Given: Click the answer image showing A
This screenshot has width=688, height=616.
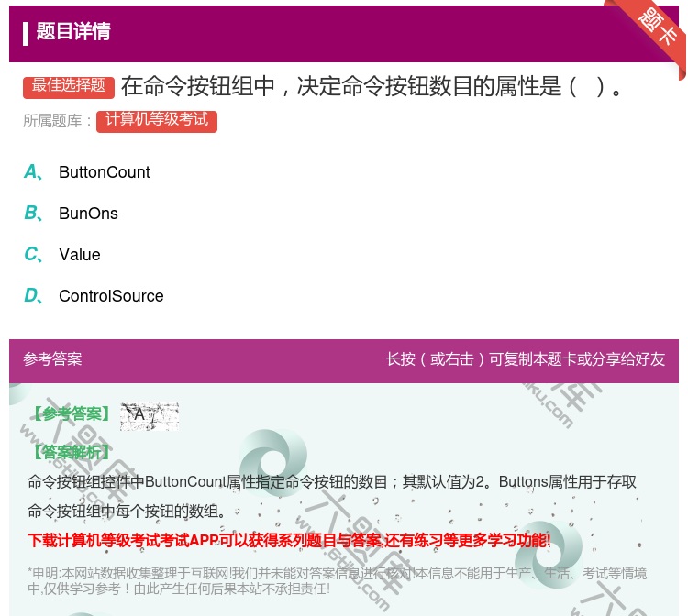Looking at the screenshot, I should click(x=150, y=415).
